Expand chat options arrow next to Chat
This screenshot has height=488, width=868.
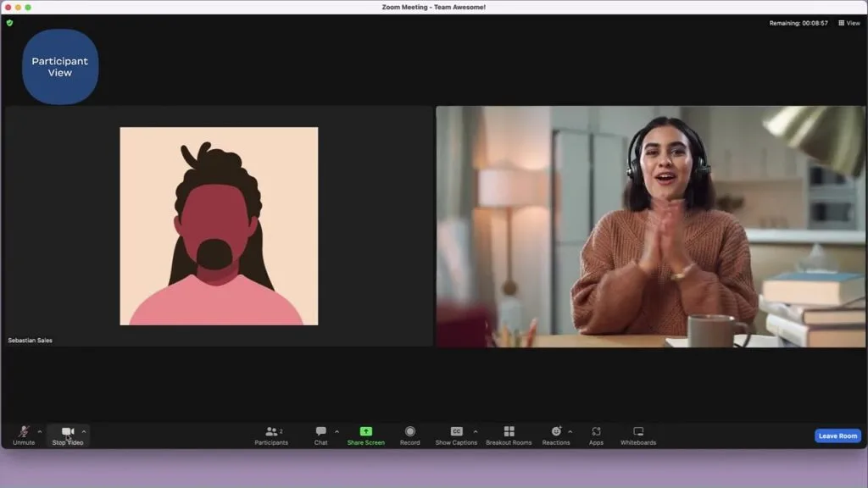[x=337, y=432]
